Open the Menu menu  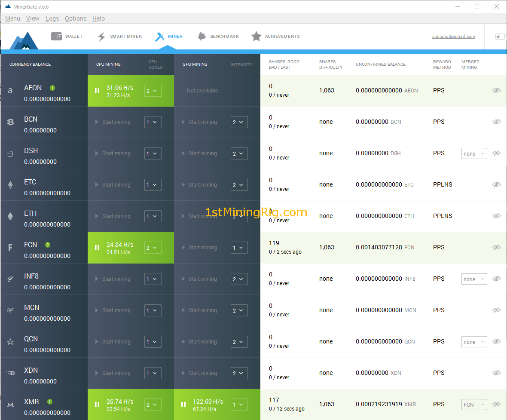coord(12,18)
